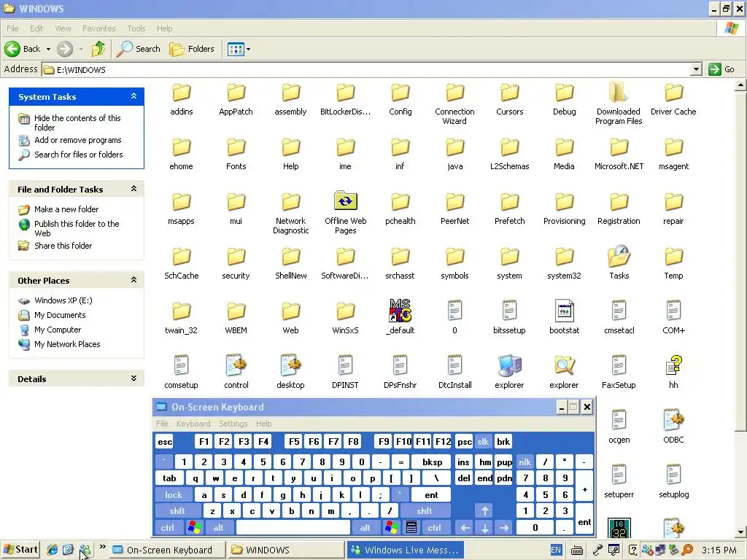Open the Favorites menu
Screen dimensions: 747x560
99,28
